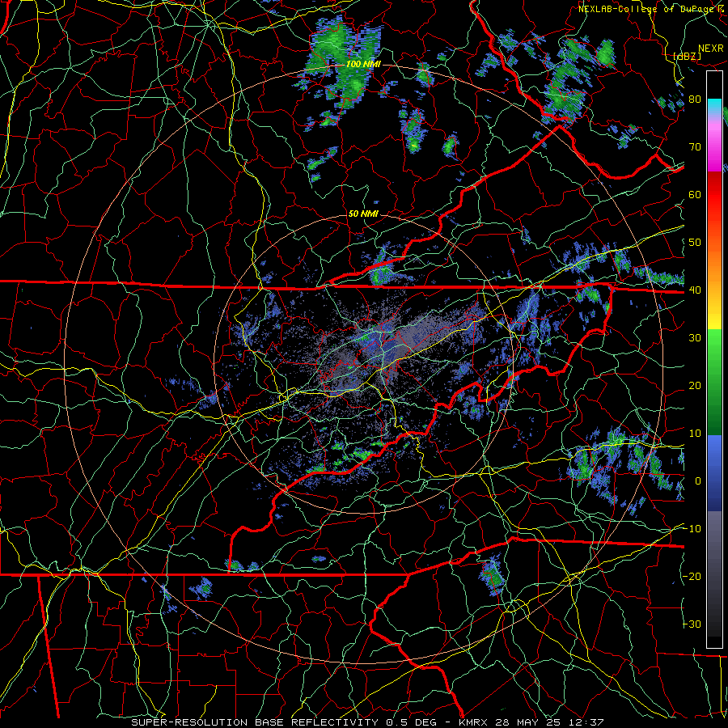
Task: Click the 0 value on dBZ scale
Action: (x=698, y=481)
